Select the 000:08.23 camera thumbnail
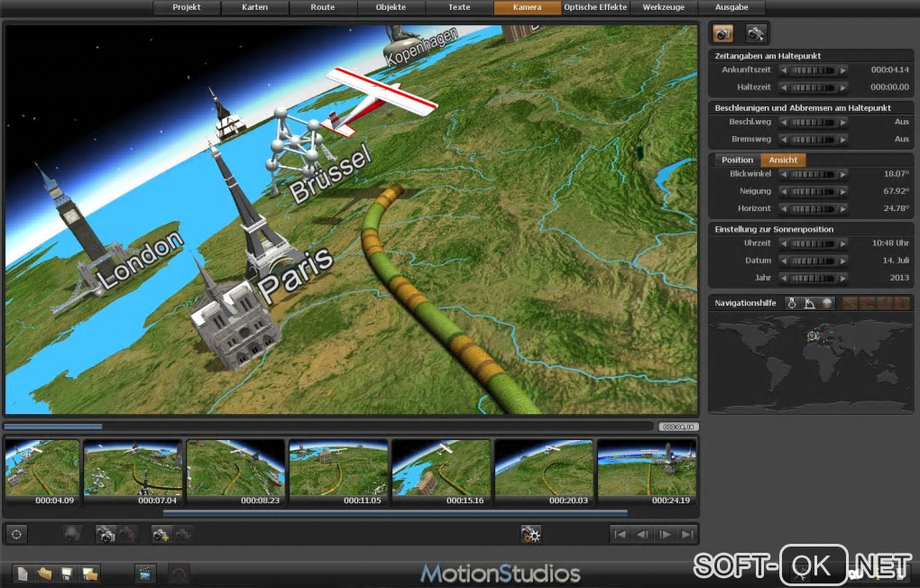The height and width of the screenshot is (588, 920). point(236,473)
